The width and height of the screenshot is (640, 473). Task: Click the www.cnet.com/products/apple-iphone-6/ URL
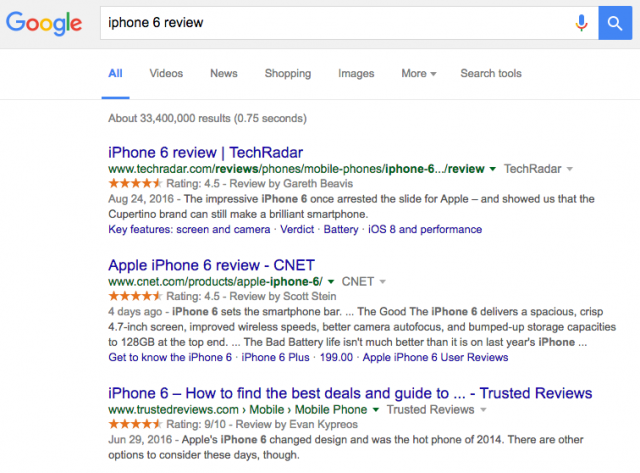[216, 282]
